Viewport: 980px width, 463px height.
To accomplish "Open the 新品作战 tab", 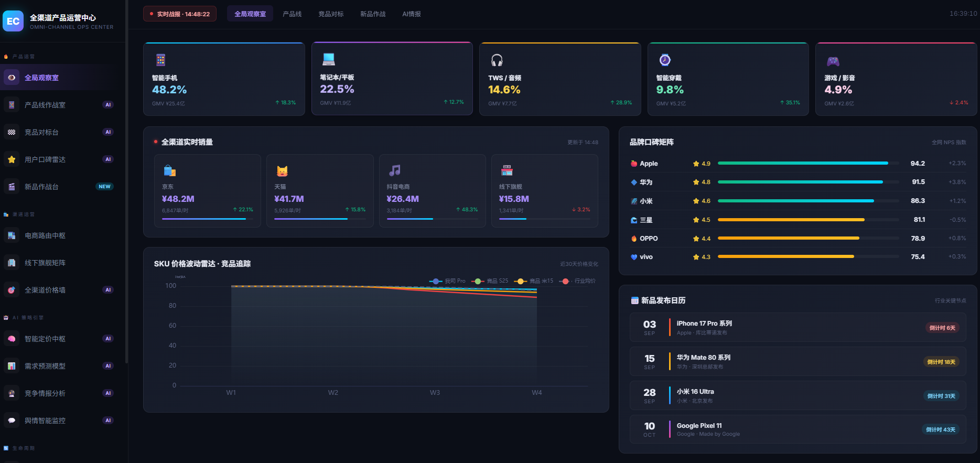I will click(373, 14).
